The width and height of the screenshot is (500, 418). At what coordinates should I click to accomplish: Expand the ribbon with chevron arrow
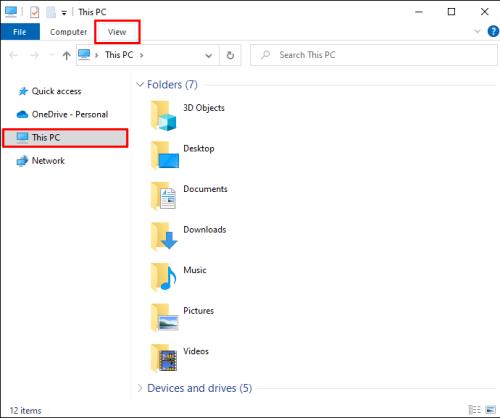pyautogui.click(x=477, y=31)
